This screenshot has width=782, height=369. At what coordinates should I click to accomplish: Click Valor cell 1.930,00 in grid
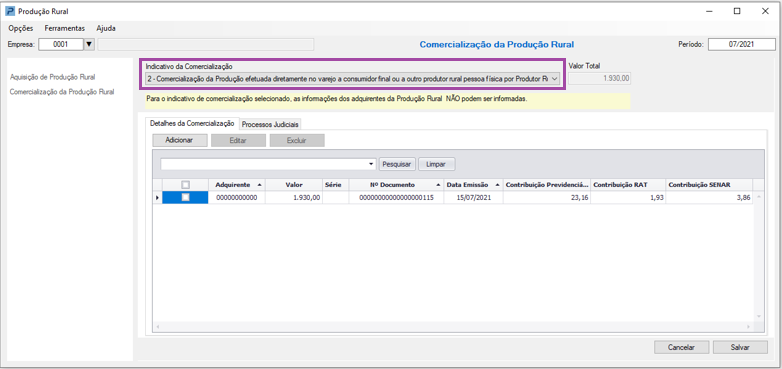click(294, 198)
